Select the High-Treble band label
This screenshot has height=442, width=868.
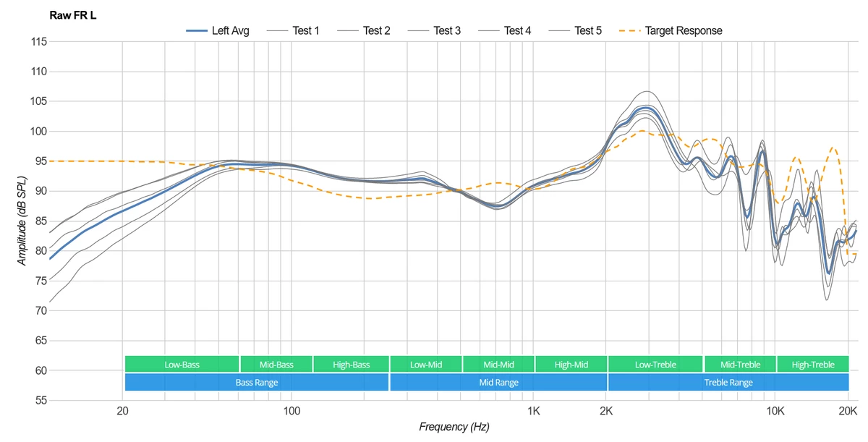point(813,364)
